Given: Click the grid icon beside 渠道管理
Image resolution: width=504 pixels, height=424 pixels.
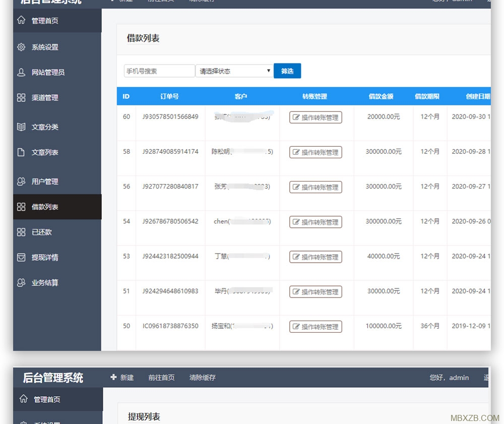Looking at the screenshot, I should [x=21, y=98].
